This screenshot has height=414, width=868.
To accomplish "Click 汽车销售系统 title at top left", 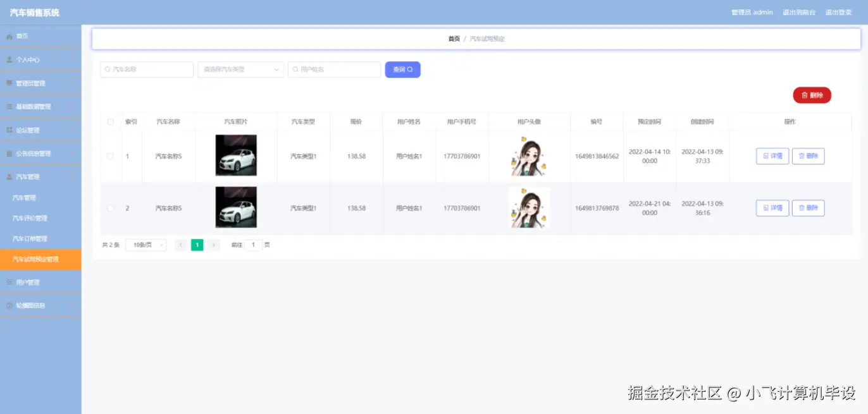I will [35, 13].
